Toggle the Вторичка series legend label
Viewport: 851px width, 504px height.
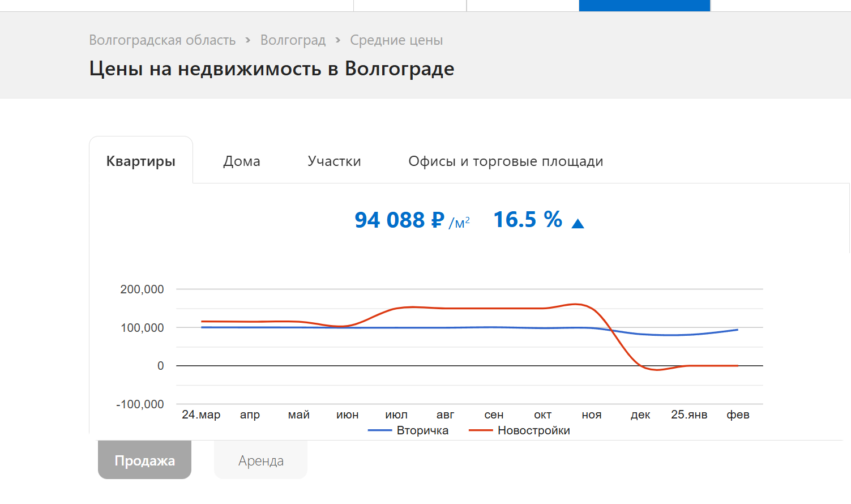click(x=422, y=431)
